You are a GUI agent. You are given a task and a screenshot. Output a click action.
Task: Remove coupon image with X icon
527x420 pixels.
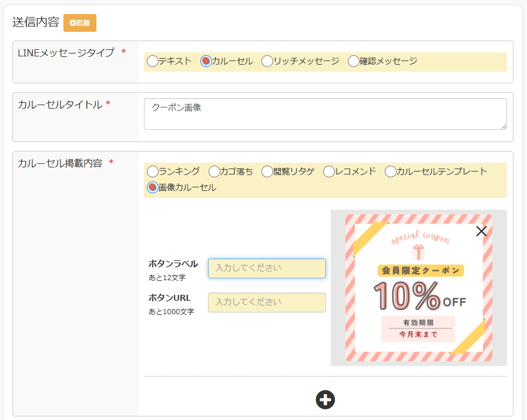click(x=481, y=231)
